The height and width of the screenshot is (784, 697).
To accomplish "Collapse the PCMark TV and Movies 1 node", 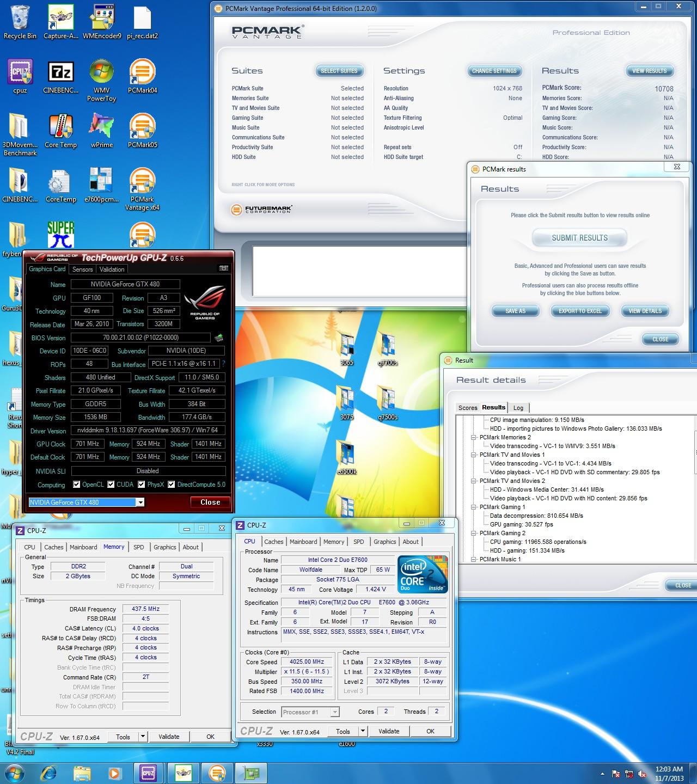I will [x=474, y=455].
